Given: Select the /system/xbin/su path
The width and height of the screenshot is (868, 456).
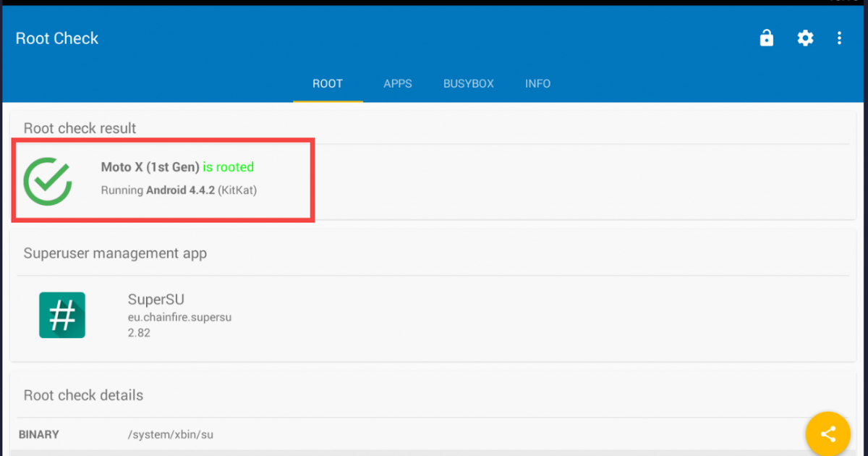Looking at the screenshot, I should [171, 435].
